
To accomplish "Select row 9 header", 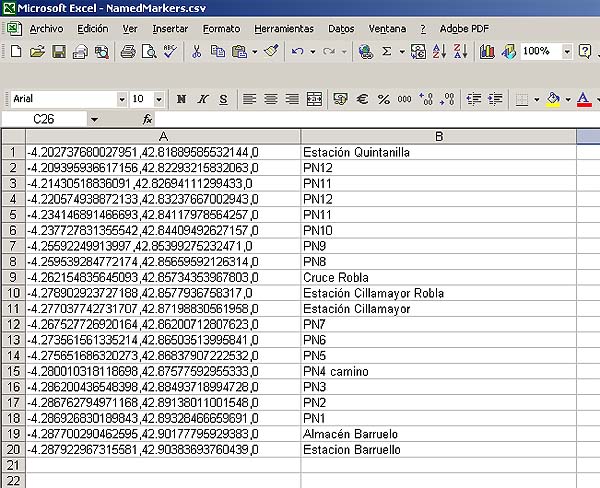I will click(x=12, y=278).
